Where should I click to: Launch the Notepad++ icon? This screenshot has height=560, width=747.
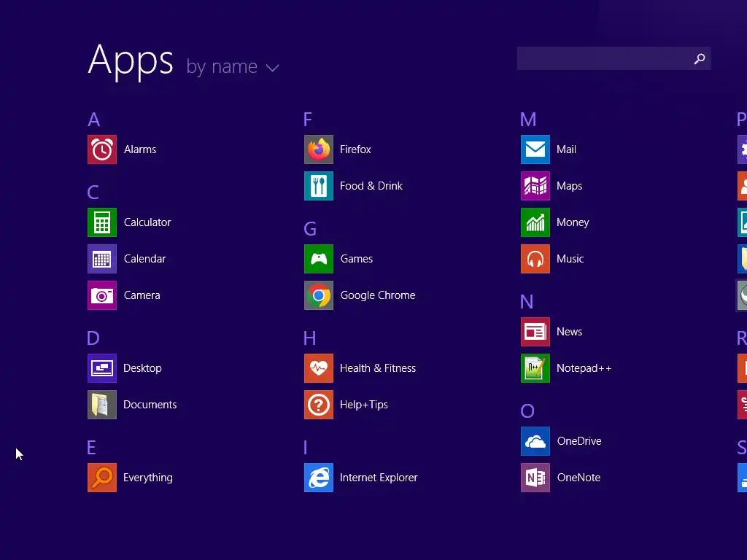point(535,368)
